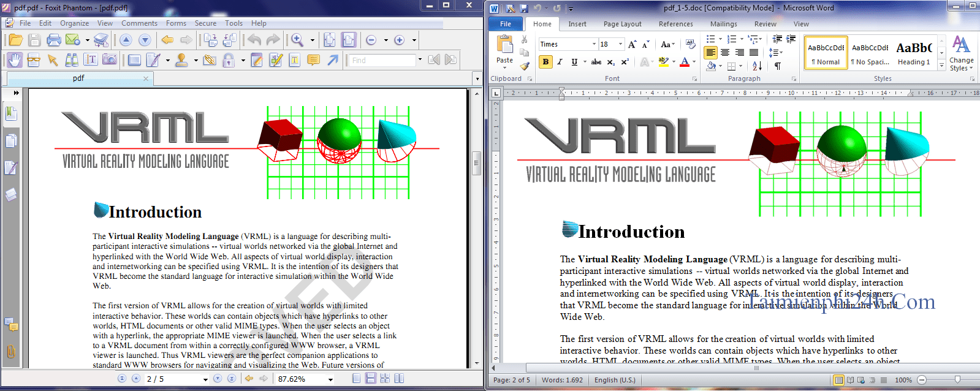Expand the Paste options dropdown arrow
The width and height of the screenshot is (980, 391).
pyautogui.click(x=504, y=67)
